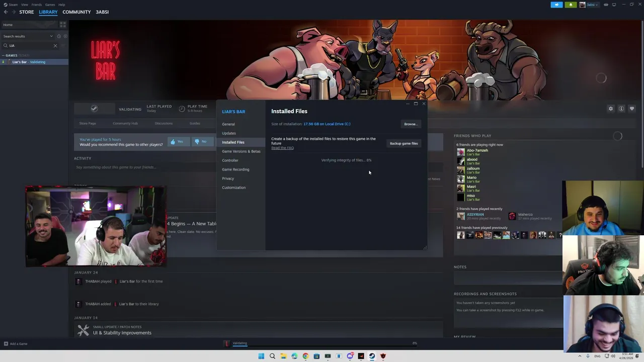Click friend Mario in friends list

click(x=471, y=177)
